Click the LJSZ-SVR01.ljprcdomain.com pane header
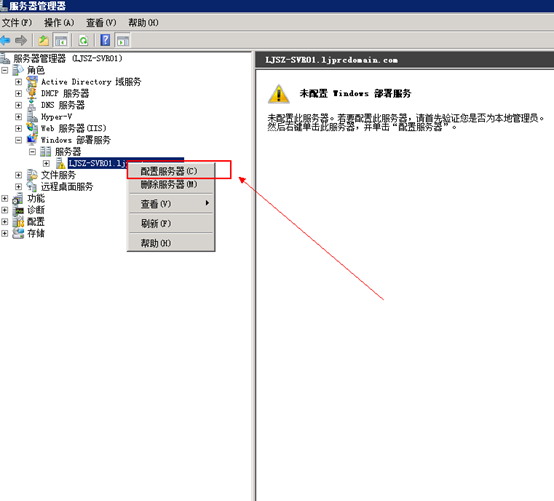 (x=331, y=60)
